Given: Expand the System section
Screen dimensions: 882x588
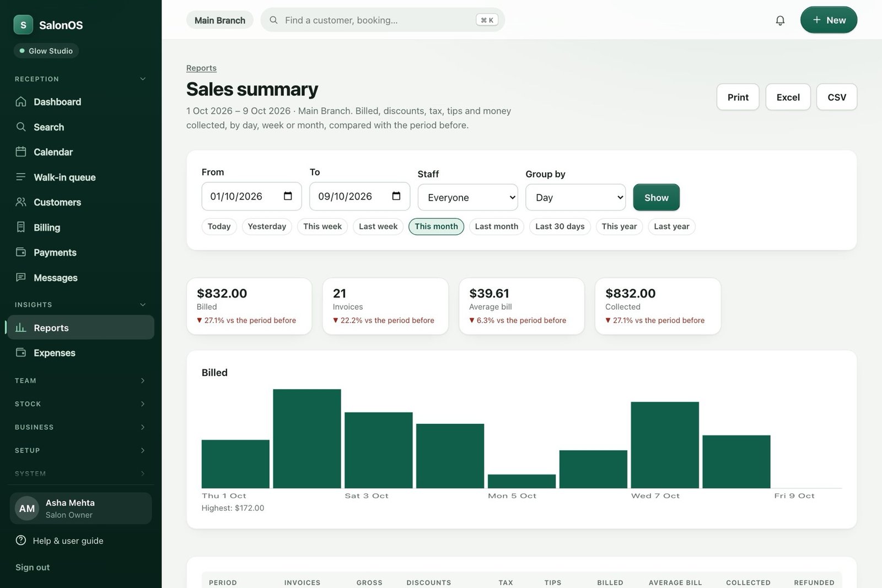Looking at the screenshot, I should [x=143, y=473].
